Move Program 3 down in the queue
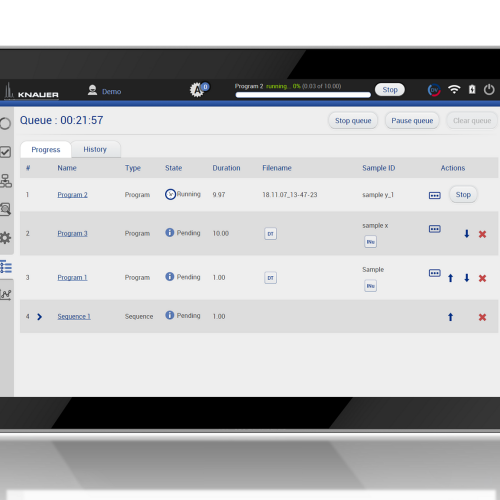This screenshot has width=500, height=500. (467, 234)
